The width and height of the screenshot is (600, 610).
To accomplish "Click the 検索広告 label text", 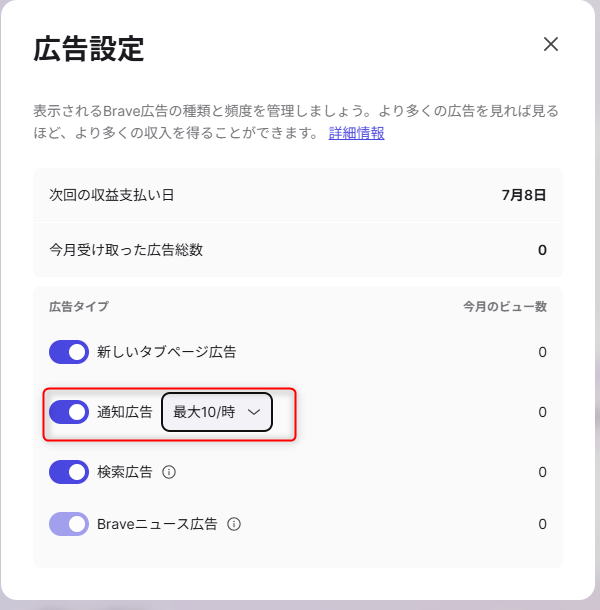I will coord(125,472).
